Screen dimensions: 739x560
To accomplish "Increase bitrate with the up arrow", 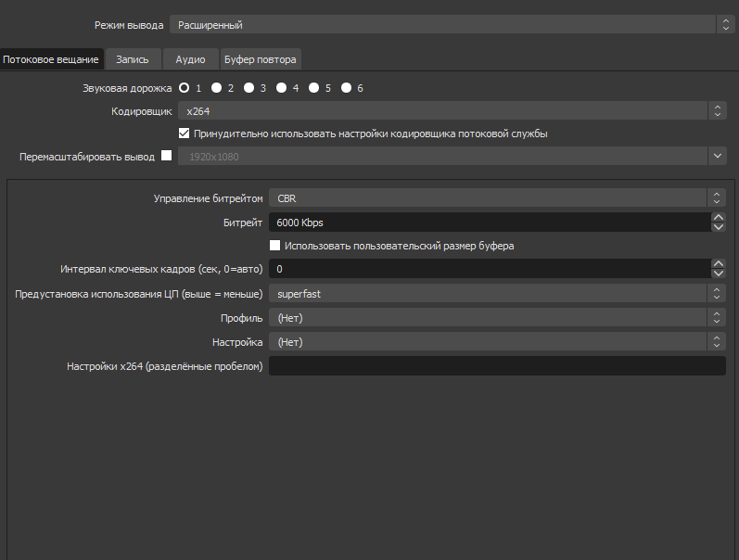I will pos(718,218).
